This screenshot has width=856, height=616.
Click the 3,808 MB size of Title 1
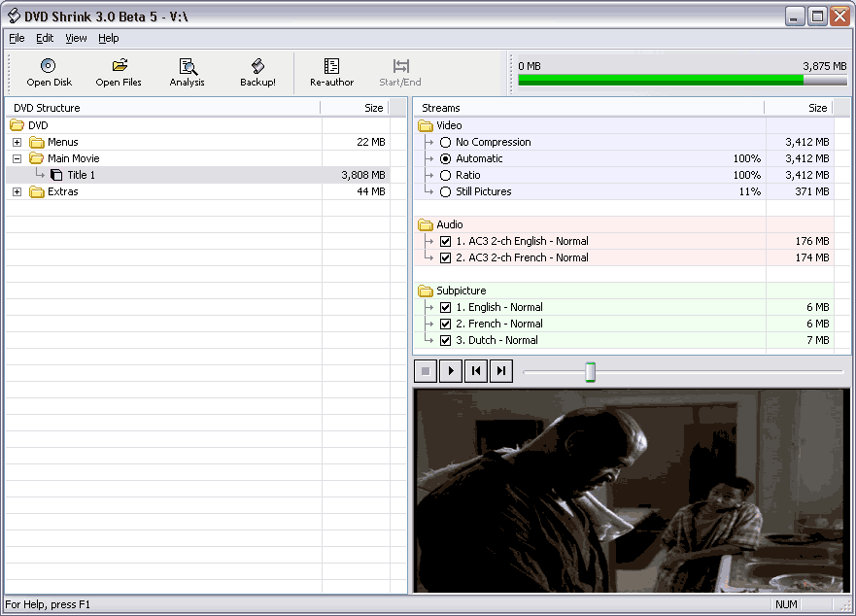[363, 175]
